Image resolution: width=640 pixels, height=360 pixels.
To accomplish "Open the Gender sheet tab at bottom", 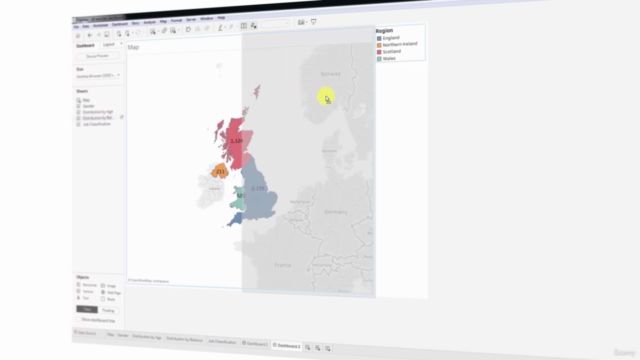I will click(123, 336).
